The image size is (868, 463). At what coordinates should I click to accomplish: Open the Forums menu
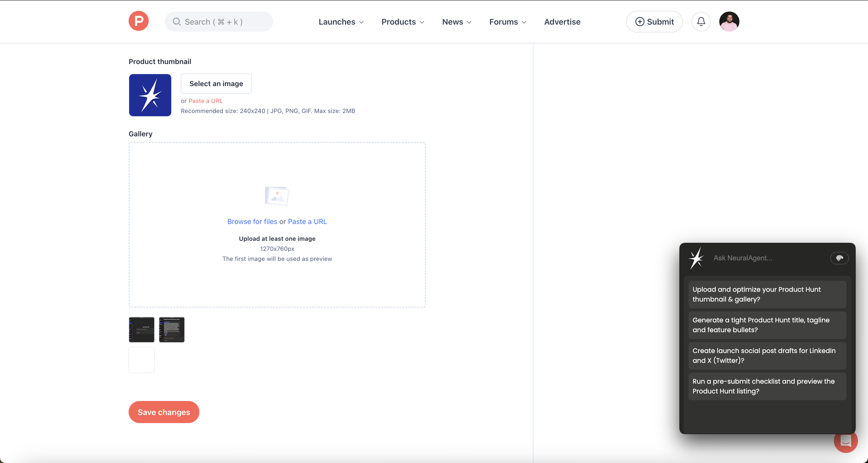pyautogui.click(x=507, y=22)
